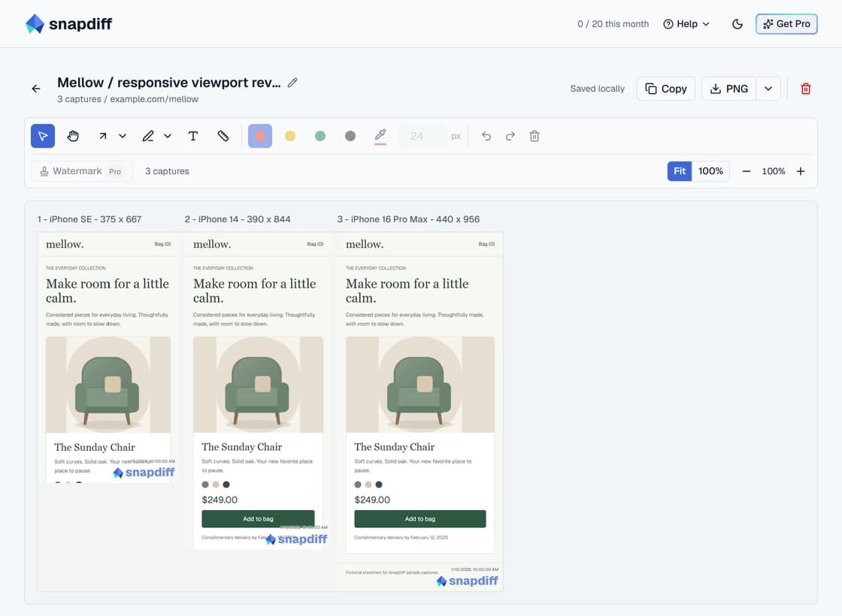Click the zoom percentage '100%' readout
Viewport: 842px width, 616px height.
point(774,171)
